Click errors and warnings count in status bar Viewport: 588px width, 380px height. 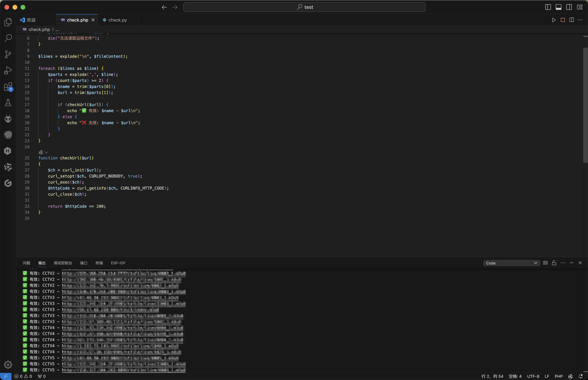pos(23,376)
